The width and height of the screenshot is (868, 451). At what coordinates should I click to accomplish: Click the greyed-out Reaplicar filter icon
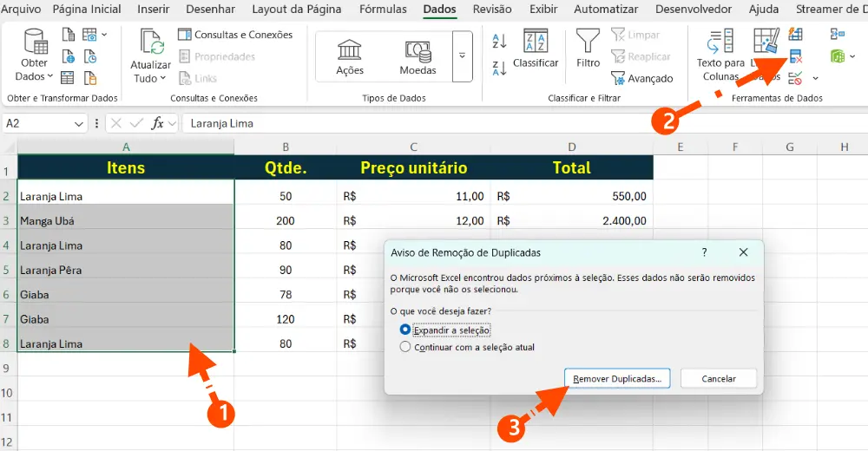tap(617, 56)
